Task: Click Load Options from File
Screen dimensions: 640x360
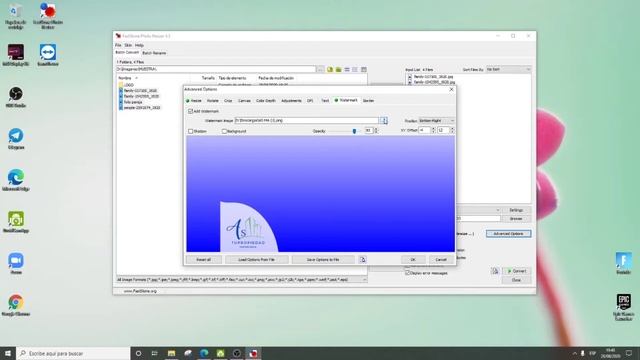Action: coord(256,260)
